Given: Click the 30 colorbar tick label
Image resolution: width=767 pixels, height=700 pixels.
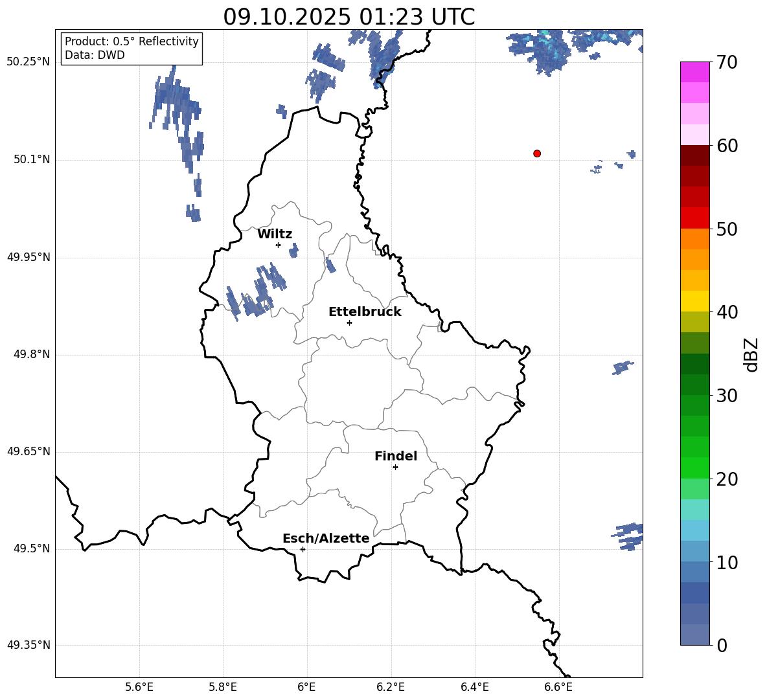Looking at the screenshot, I should click(727, 396).
